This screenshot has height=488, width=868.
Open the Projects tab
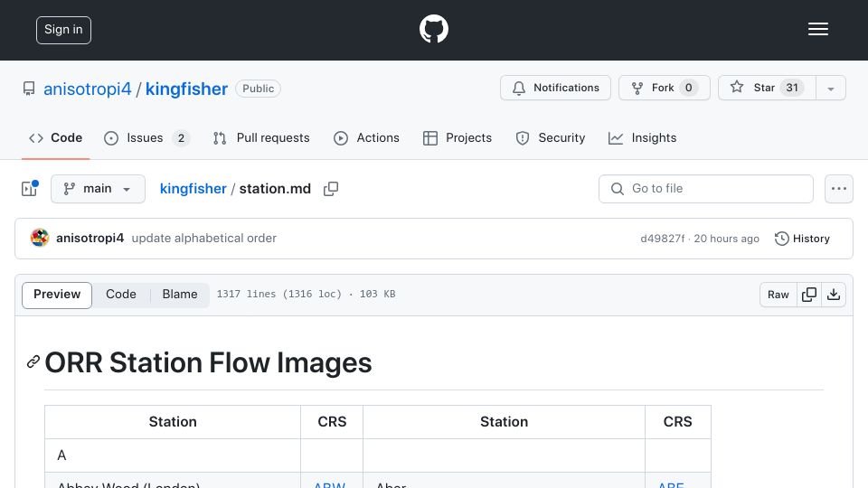pyautogui.click(x=458, y=137)
